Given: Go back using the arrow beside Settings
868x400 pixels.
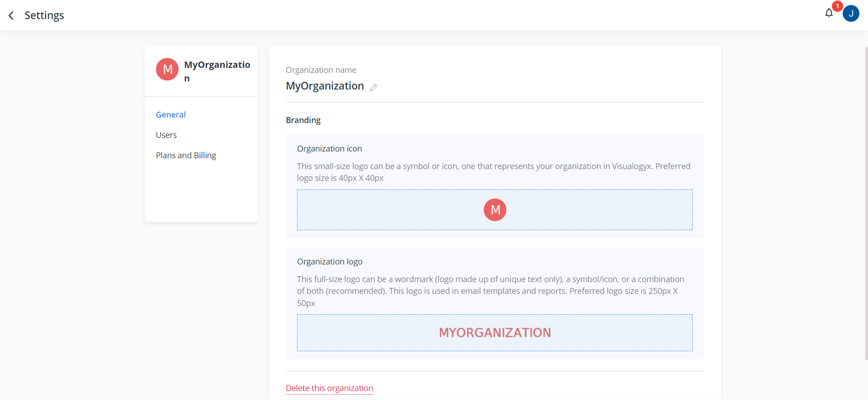Looking at the screenshot, I should (x=11, y=15).
